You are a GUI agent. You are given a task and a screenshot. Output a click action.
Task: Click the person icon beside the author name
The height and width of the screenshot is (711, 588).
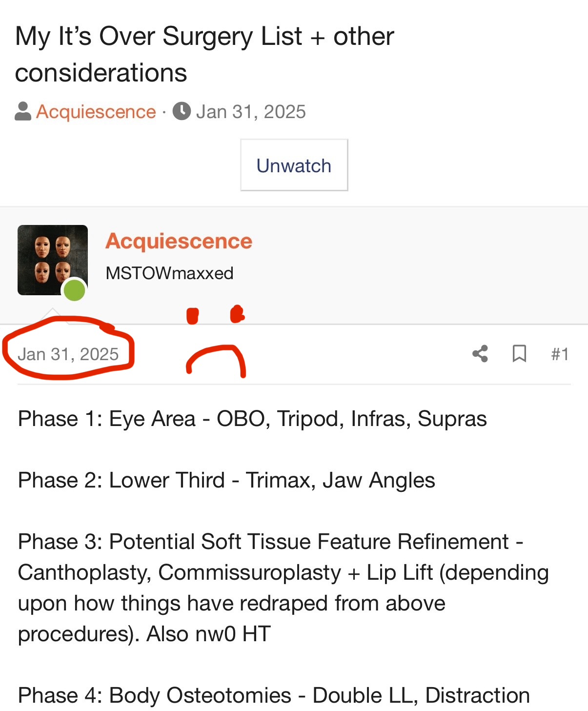(x=23, y=111)
